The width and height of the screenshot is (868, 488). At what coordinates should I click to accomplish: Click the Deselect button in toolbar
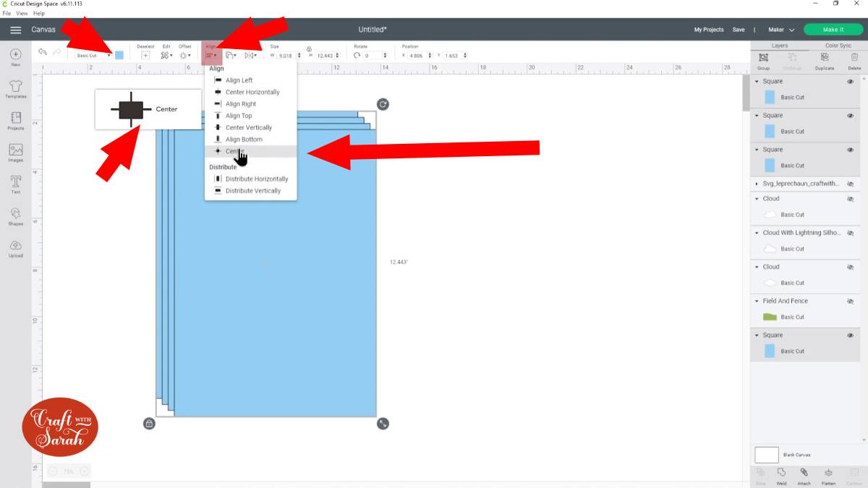145,55
